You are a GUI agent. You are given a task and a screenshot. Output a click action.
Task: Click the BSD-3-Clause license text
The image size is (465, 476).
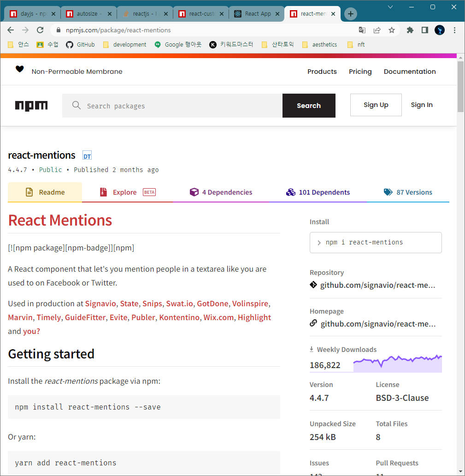pos(402,398)
